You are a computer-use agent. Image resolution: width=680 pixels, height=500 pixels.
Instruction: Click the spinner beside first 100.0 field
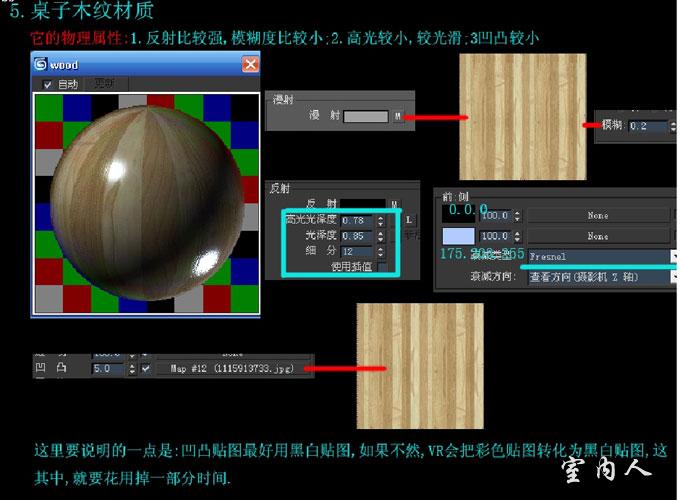[x=517, y=216]
